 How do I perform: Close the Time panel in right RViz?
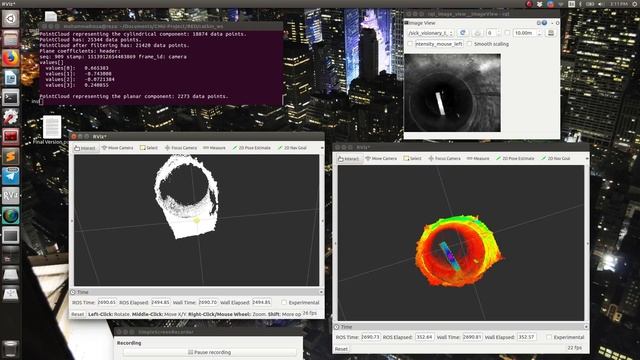(586, 327)
